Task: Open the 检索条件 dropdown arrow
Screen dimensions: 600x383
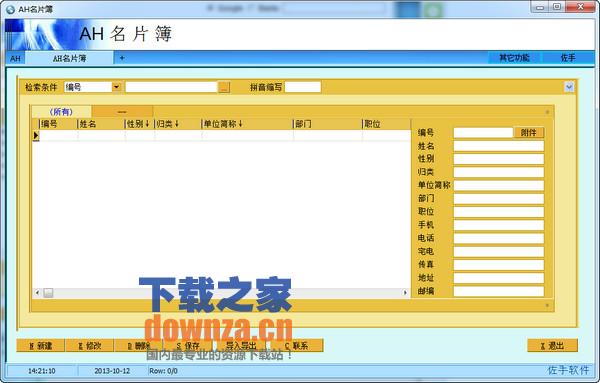Action: [x=116, y=87]
